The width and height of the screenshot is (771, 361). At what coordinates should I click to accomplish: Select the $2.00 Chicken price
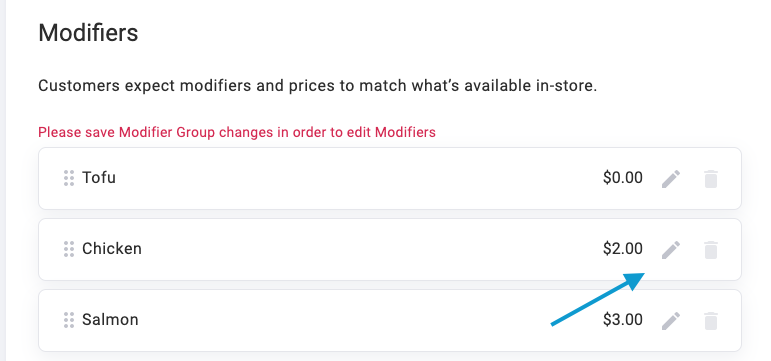623,248
